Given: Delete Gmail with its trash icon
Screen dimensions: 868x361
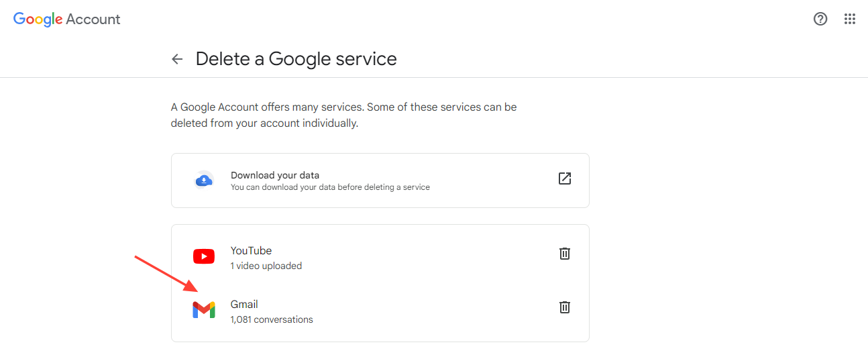Looking at the screenshot, I should (x=565, y=307).
